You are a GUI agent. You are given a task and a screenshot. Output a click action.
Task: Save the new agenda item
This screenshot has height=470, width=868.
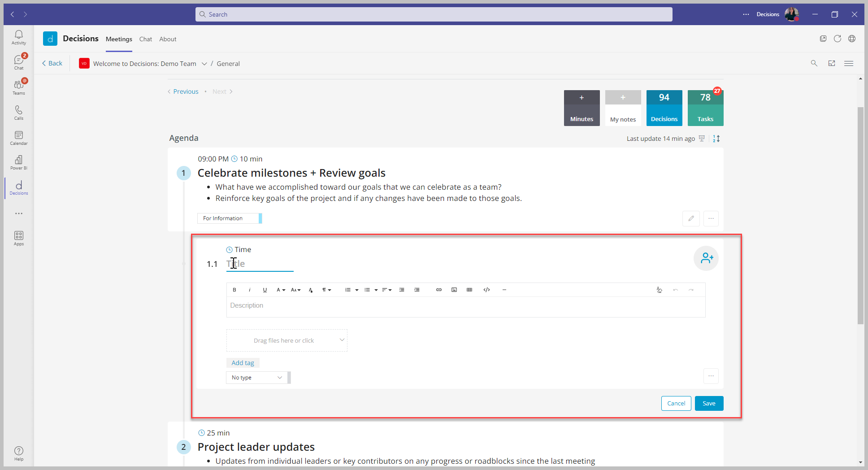709,403
